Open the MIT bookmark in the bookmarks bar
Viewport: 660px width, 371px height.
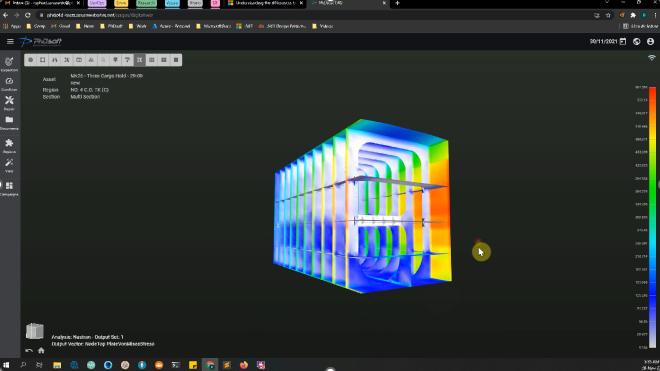click(x=245, y=26)
